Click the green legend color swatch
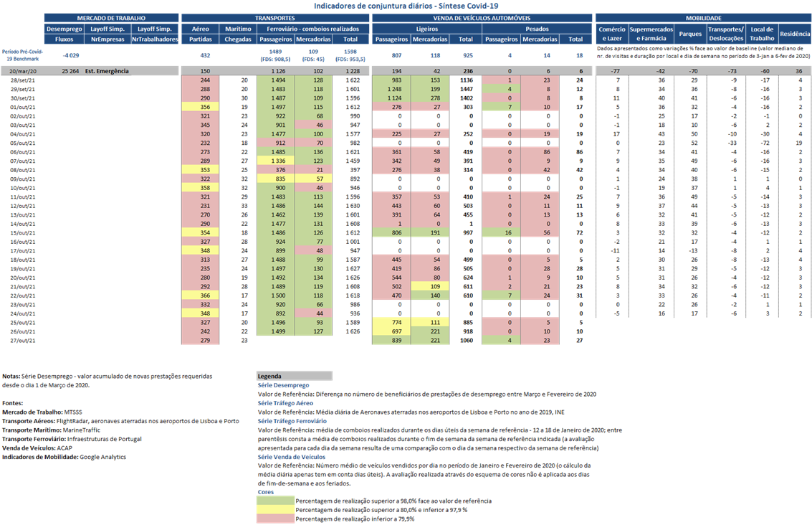 (275, 501)
